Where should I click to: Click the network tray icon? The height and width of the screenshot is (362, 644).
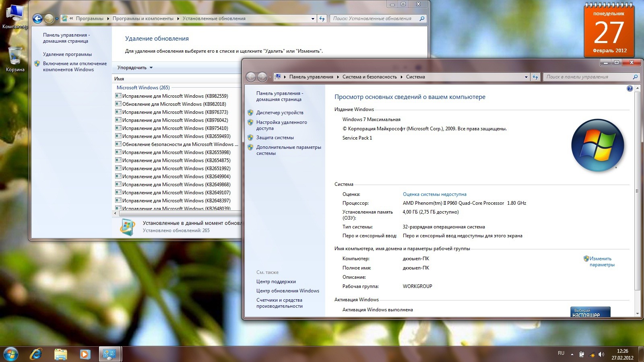pyautogui.click(x=592, y=354)
